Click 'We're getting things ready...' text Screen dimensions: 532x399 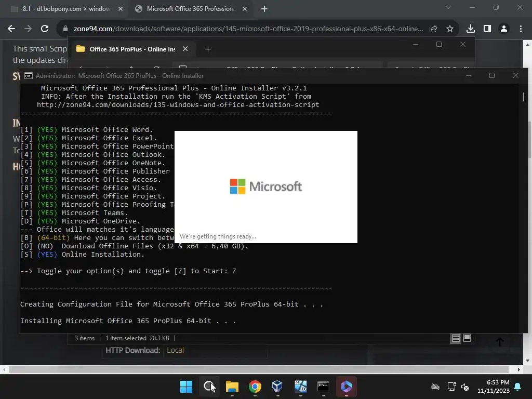click(x=218, y=236)
